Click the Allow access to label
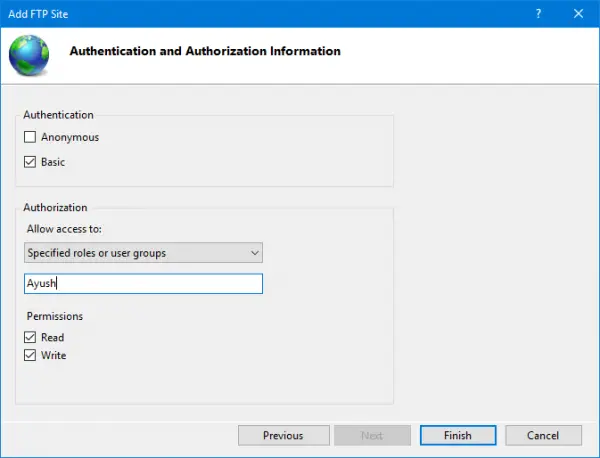The image size is (600, 458). pyautogui.click(x=64, y=229)
